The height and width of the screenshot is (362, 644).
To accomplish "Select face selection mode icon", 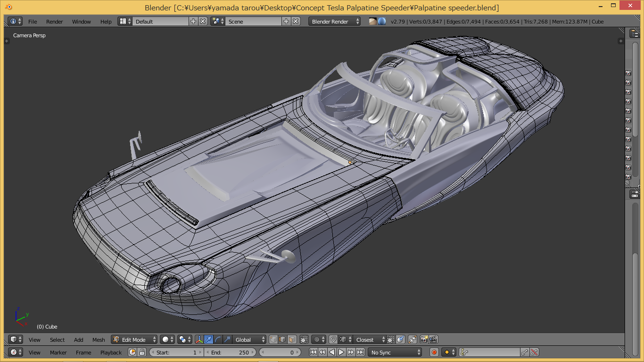I will (x=292, y=339).
